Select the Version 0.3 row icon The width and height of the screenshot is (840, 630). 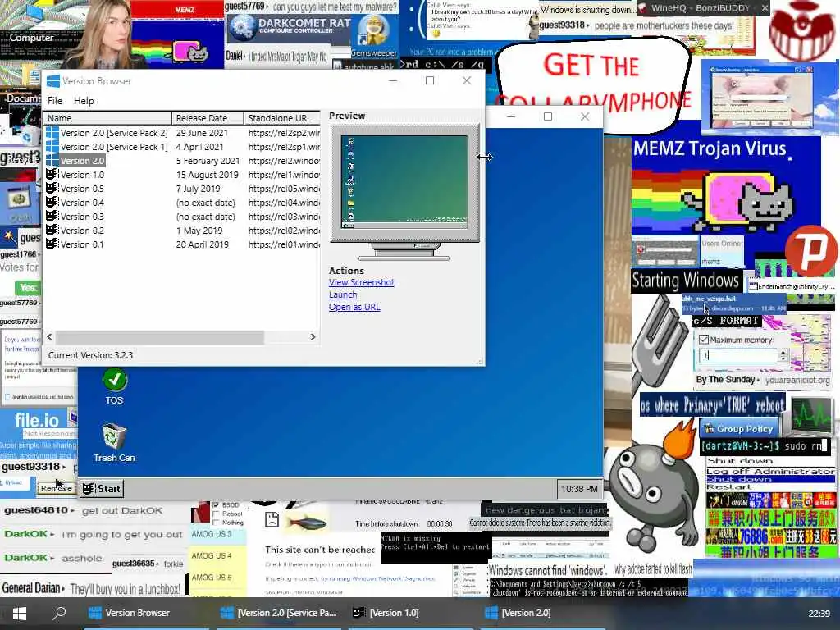(x=52, y=217)
